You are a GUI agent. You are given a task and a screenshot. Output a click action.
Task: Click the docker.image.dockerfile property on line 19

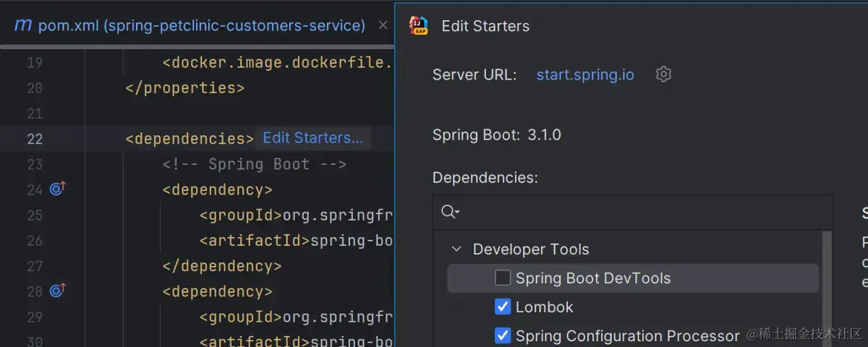pyautogui.click(x=278, y=62)
